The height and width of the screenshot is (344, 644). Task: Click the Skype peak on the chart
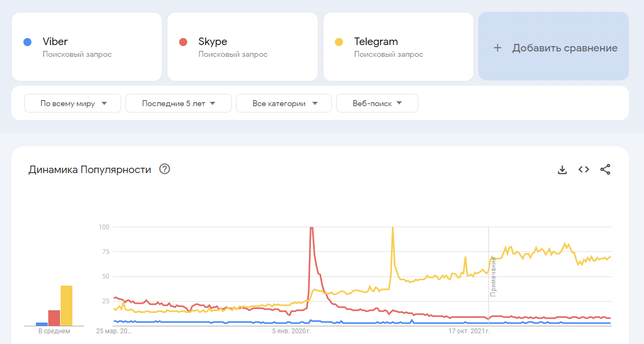pos(311,229)
